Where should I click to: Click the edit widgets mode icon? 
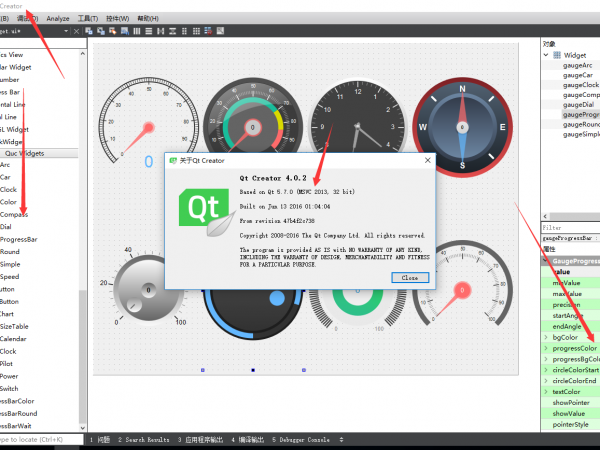(x=89, y=31)
